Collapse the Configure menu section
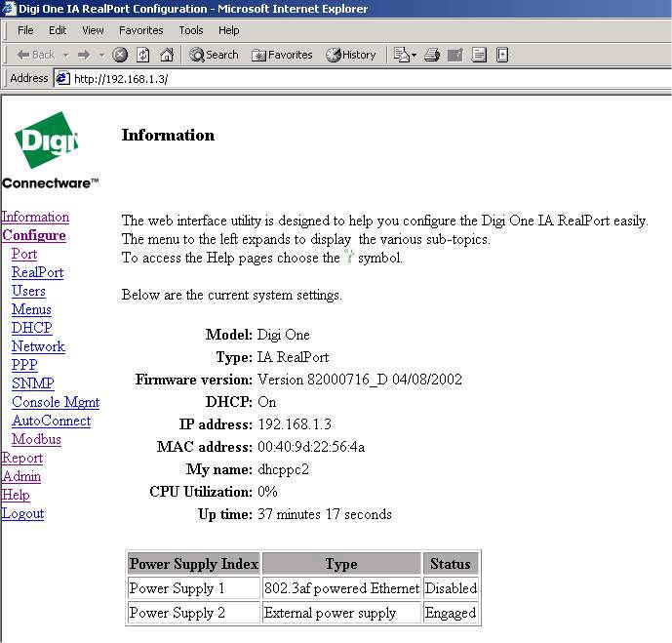 (x=34, y=235)
